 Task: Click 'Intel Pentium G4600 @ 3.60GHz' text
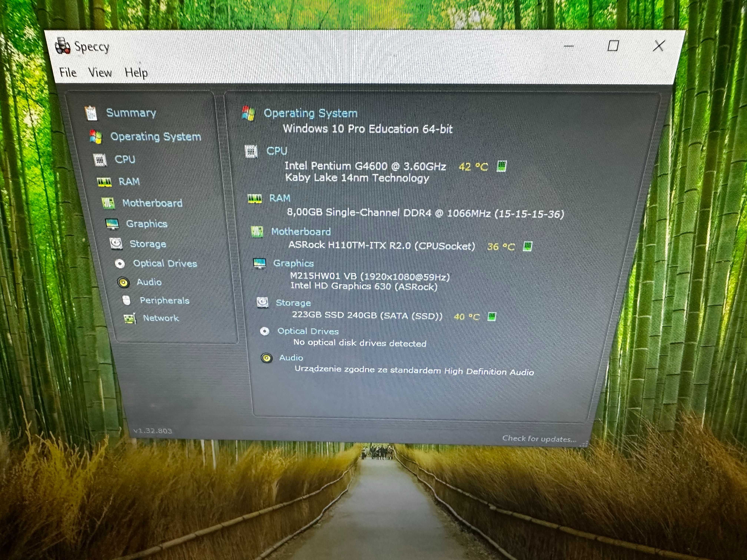(365, 166)
